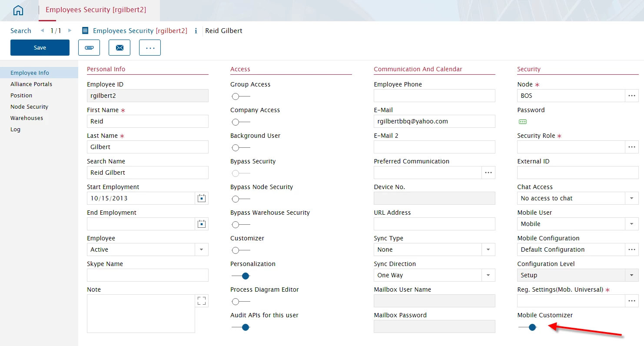
Task: Expand the Chat Access dropdown
Action: 631,198
